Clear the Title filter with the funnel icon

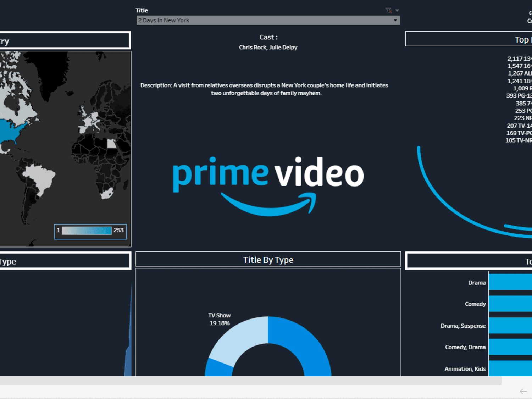389,11
